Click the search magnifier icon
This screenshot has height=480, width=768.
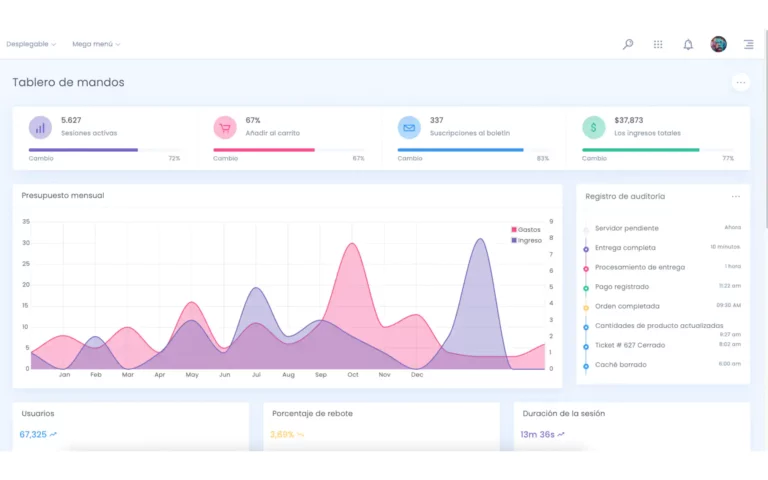point(628,44)
